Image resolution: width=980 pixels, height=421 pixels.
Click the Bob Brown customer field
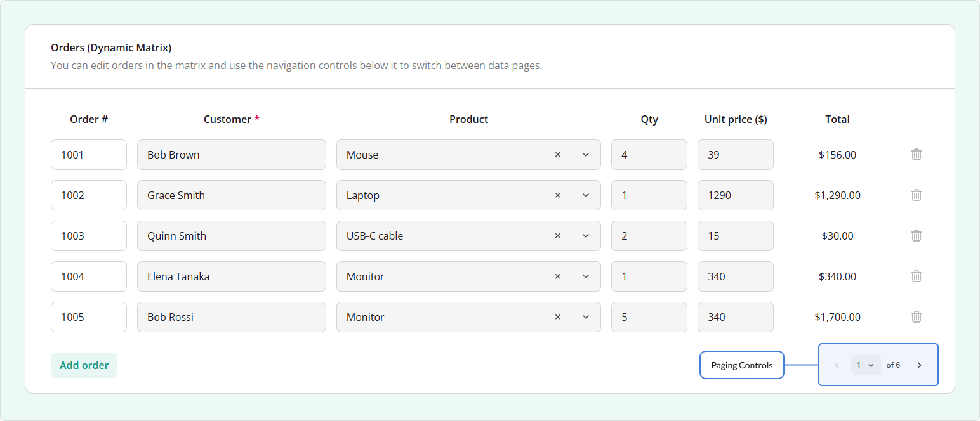tap(232, 155)
